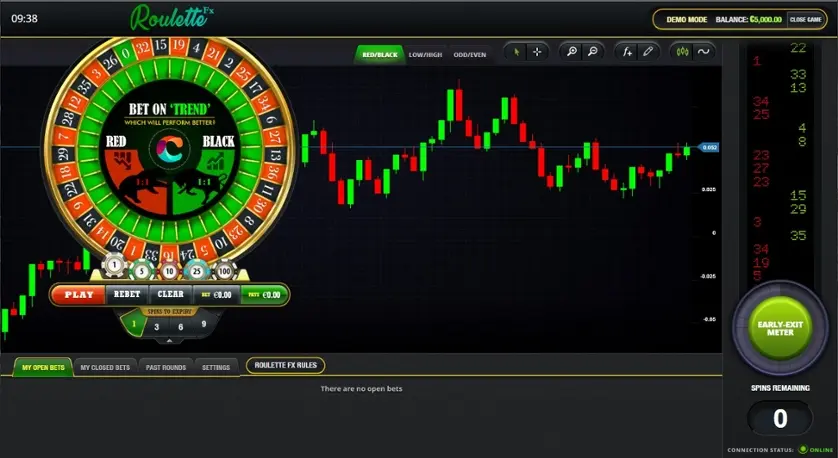Choose the 5 value chip
Viewport: 838px width, 458px height.
142,271
